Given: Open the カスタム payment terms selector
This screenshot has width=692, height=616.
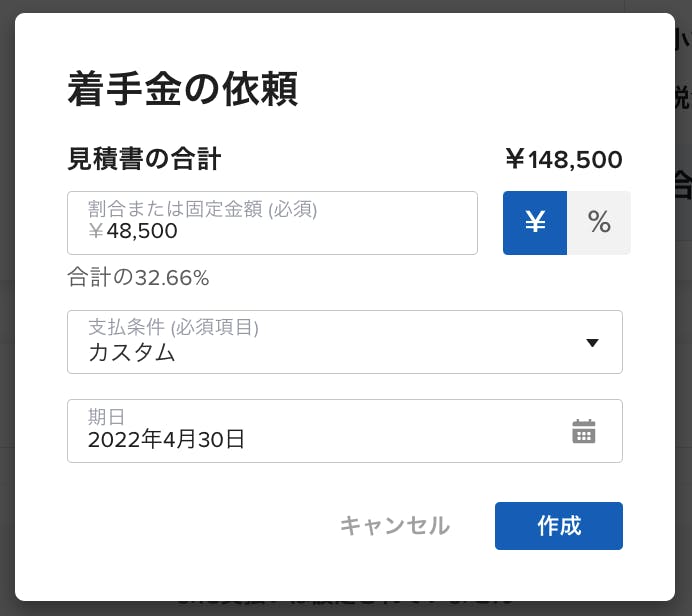Looking at the screenshot, I should pyautogui.click(x=345, y=342).
